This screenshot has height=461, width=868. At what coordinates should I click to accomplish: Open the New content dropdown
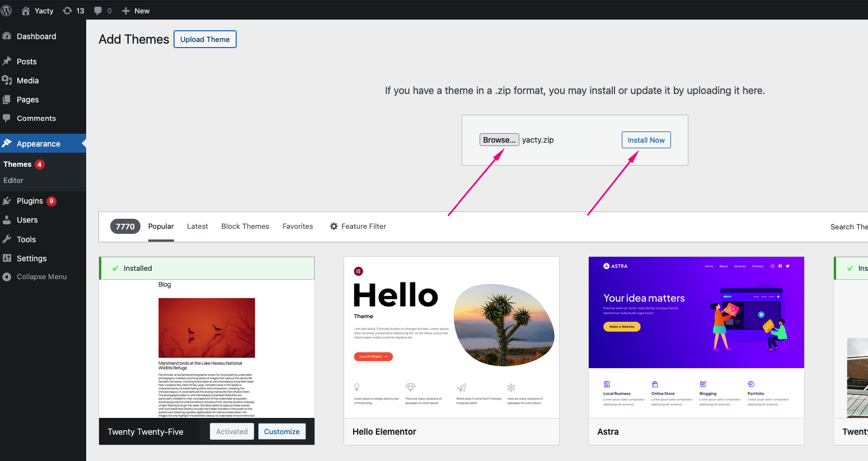coord(136,11)
